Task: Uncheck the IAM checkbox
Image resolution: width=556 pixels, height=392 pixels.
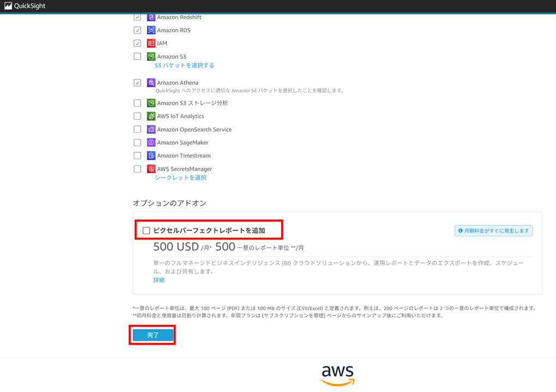Action: [137, 43]
